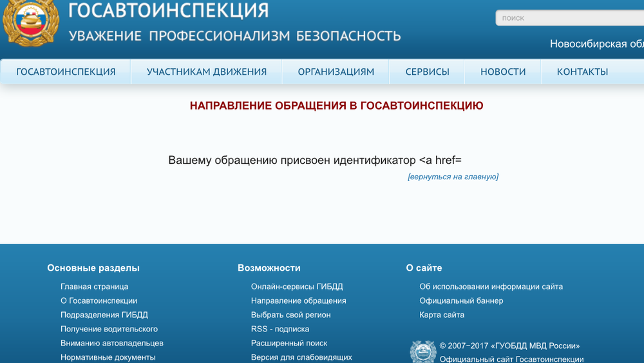The image size is (644, 363).
Task: Open Онлайн-сервисы ГИБДД link
Action: coord(297,286)
